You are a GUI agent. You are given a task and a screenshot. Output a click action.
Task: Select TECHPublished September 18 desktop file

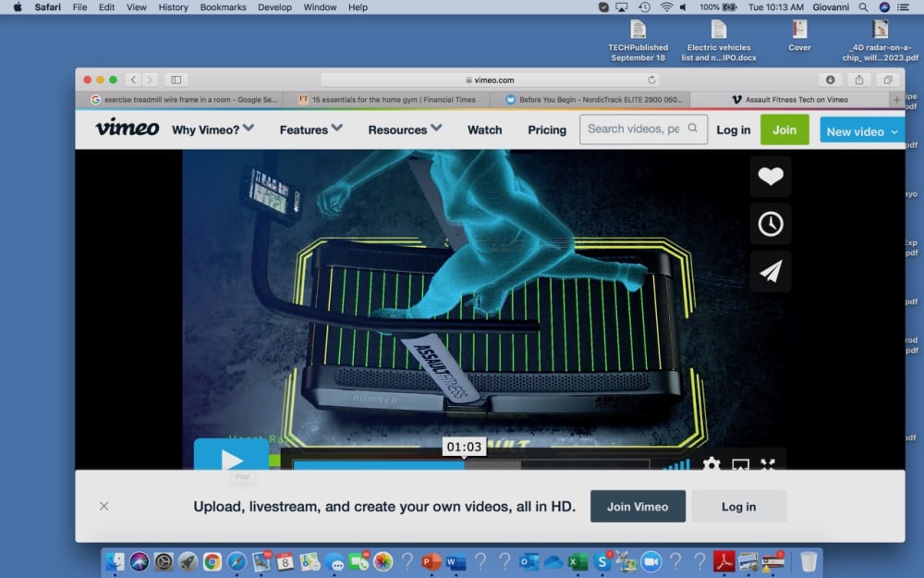(x=638, y=40)
